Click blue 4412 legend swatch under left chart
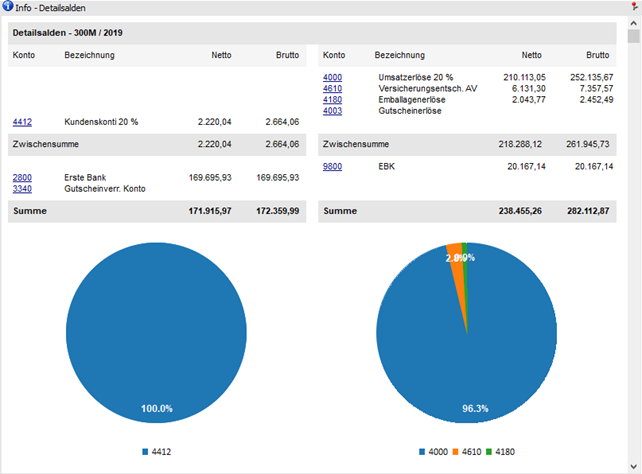642x474 pixels. [x=145, y=452]
